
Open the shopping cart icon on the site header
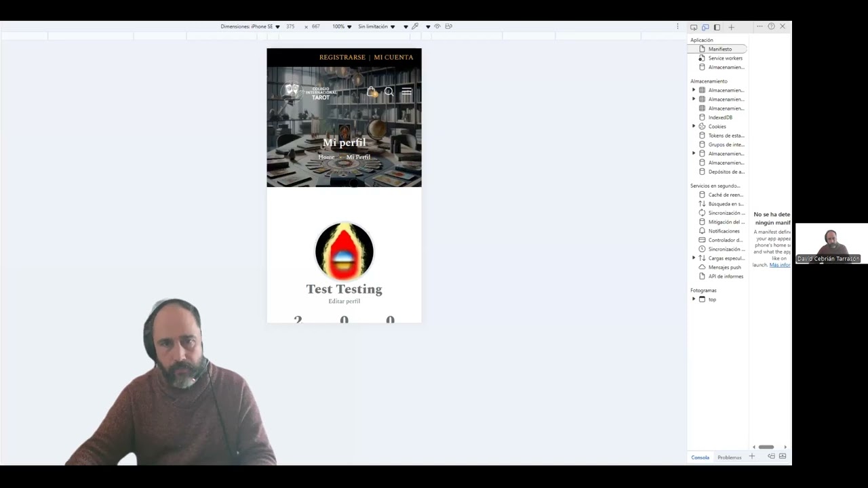tap(371, 91)
